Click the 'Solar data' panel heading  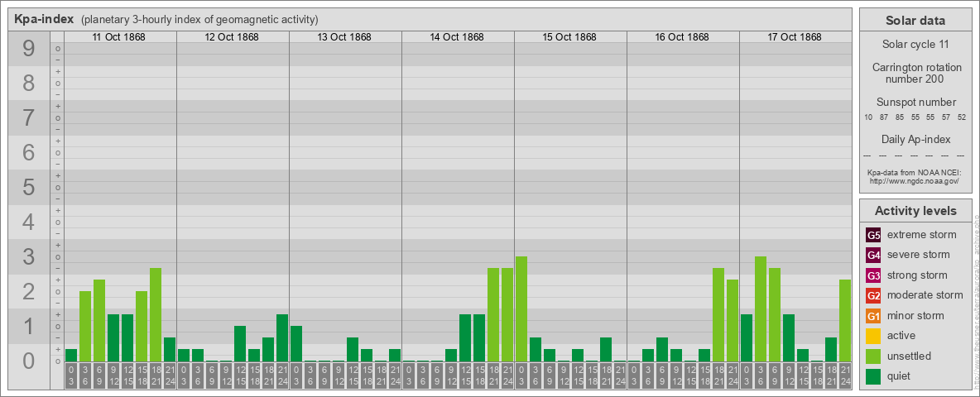click(915, 21)
